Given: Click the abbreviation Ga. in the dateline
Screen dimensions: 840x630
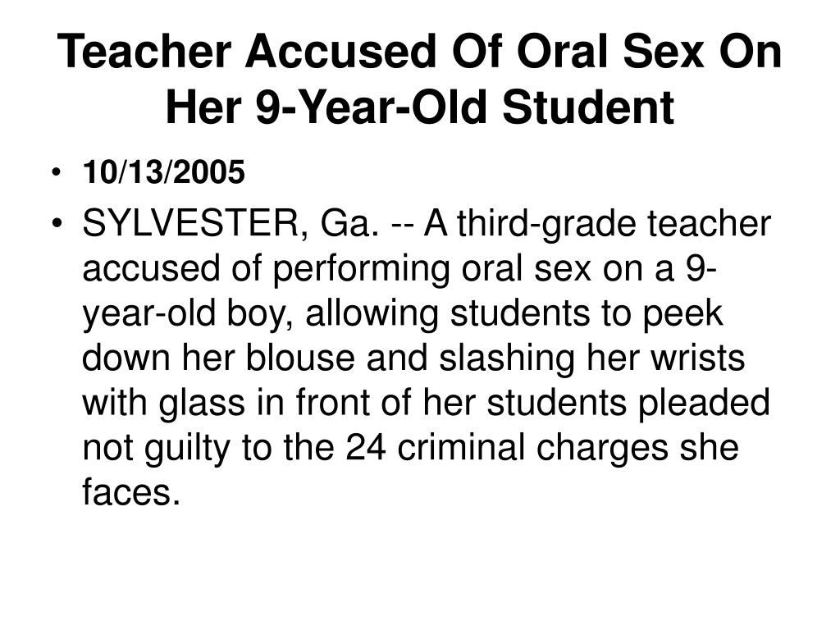Looking at the screenshot, I should (349, 223).
